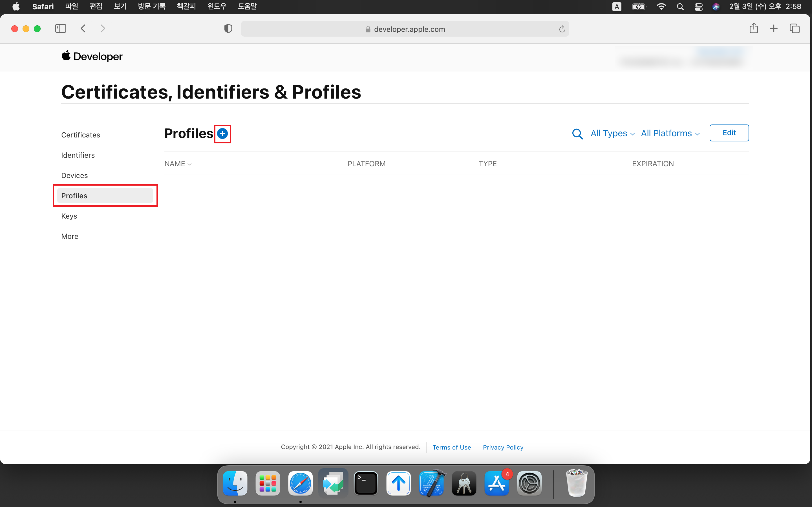Click the privacy report shield icon
The image size is (812, 507).
coord(228,29)
